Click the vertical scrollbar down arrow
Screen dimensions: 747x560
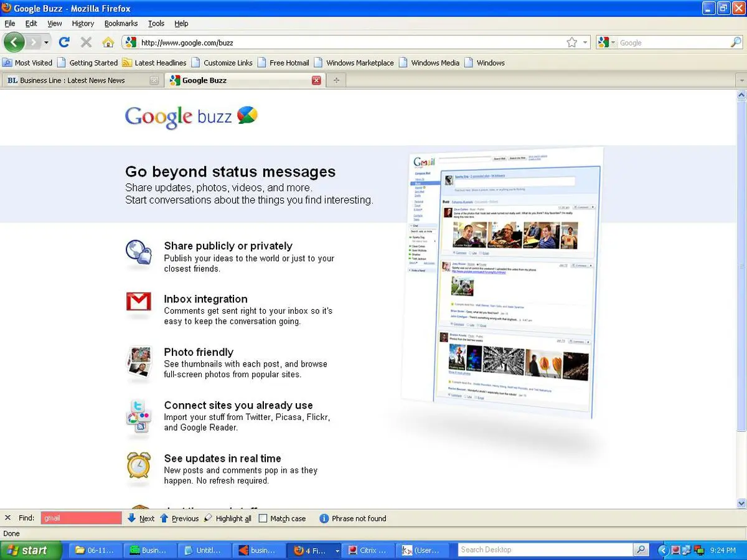click(x=741, y=503)
